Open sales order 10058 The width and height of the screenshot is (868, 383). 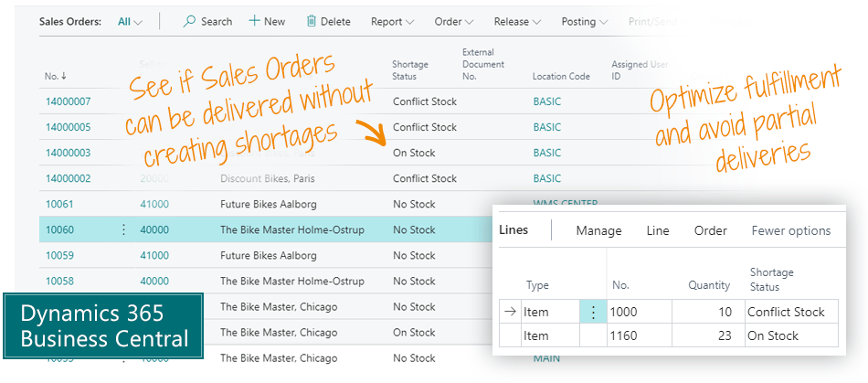59,282
